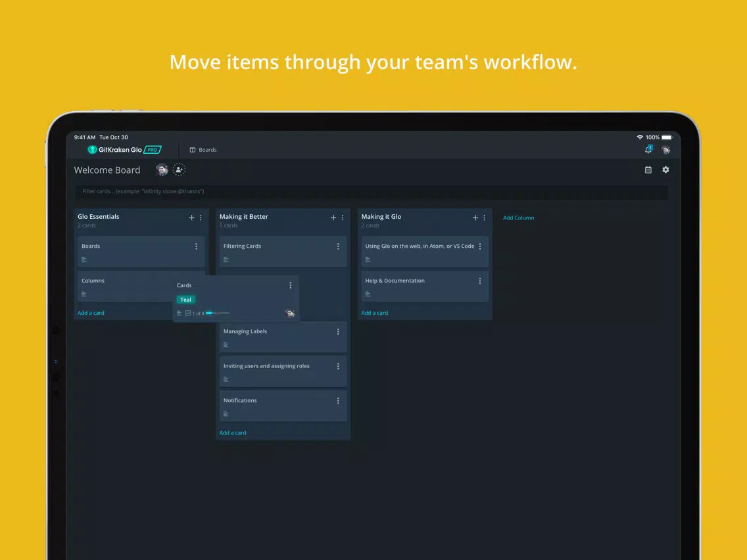Select the Teal label on Cards card
This screenshot has width=747, height=560.
pos(185,300)
